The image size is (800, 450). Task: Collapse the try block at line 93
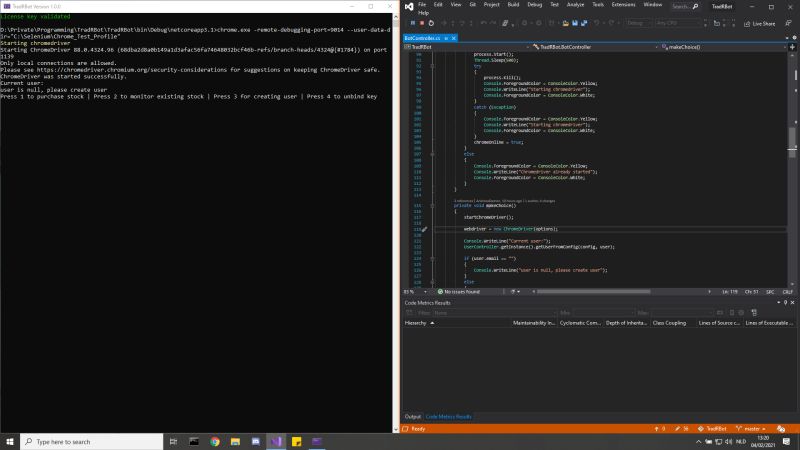432,66
